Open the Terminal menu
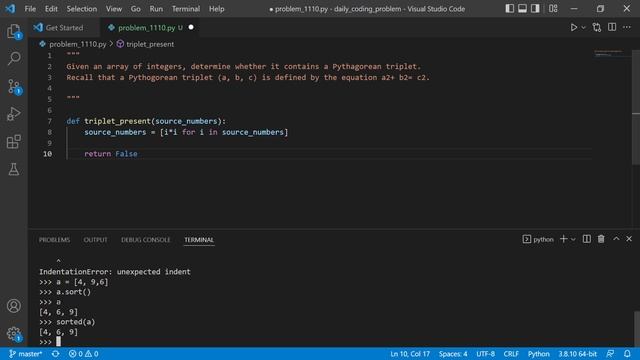The width and height of the screenshot is (640, 360). 186,9
